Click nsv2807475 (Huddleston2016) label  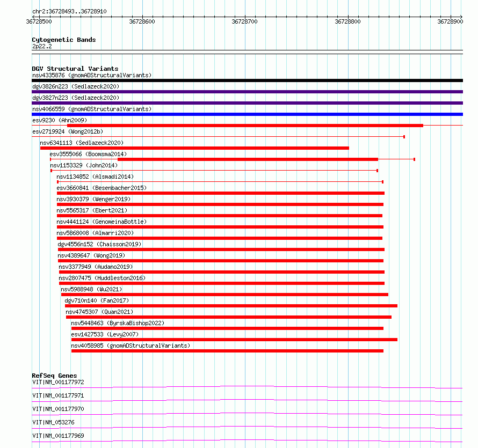(x=102, y=278)
